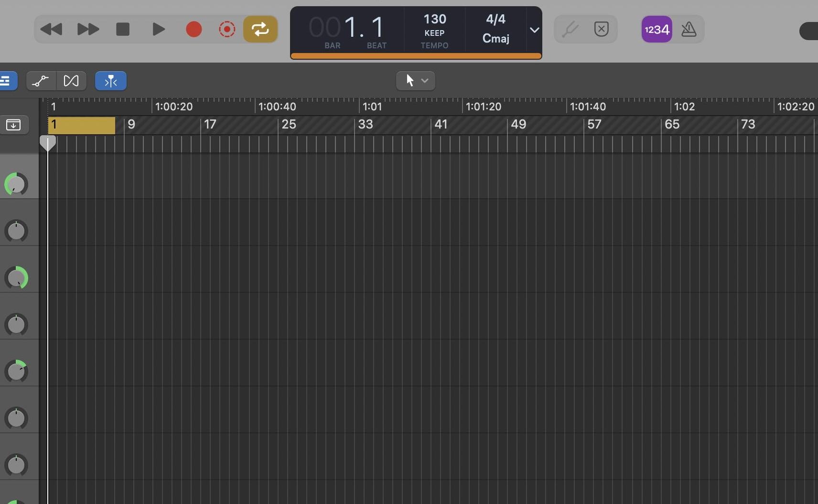
Task: Click the fourth track's pan knob
Action: pyautogui.click(x=16, y=324)
